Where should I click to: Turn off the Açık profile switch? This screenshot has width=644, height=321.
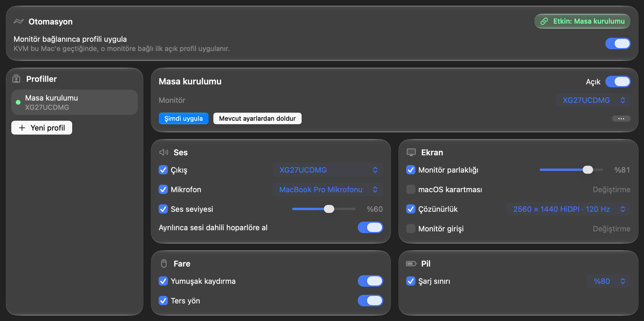coord(618,82)
